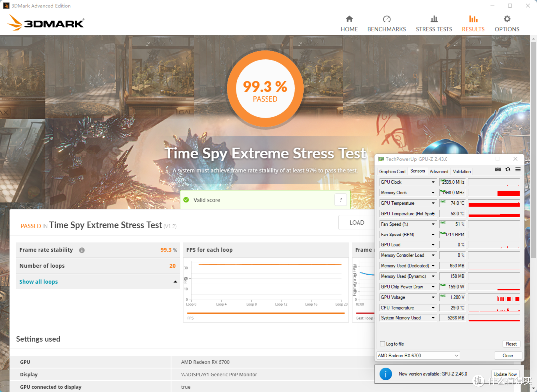Open STRESS TESTS chart icon
The height and width of the screenshot is (392, 537).
pyautogui.click(x=434, y=19)
